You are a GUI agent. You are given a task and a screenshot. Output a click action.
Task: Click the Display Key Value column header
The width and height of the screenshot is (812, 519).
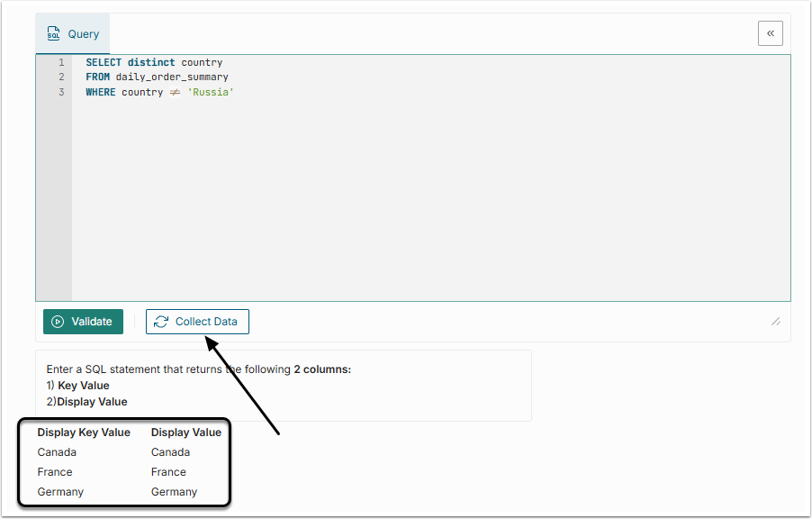[84, 432]
